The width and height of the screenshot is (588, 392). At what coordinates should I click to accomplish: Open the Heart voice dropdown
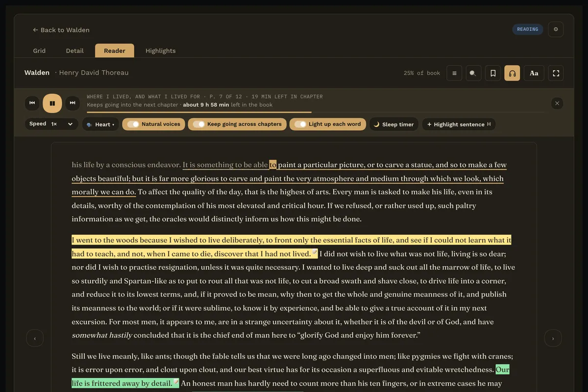(100, 124)
